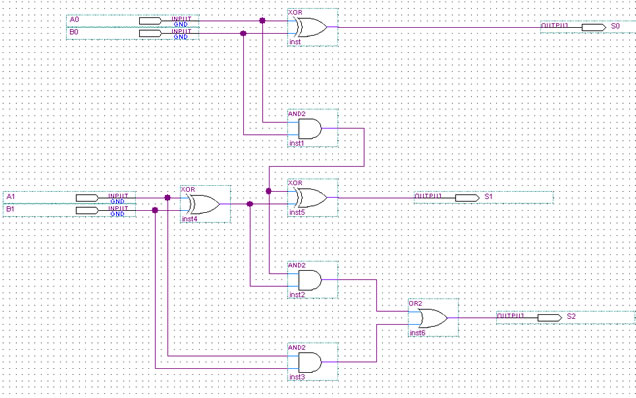The height and width of the screenshot is (398, 636).
Task: Click the inst4 instance name text
Action: point(189,219)
